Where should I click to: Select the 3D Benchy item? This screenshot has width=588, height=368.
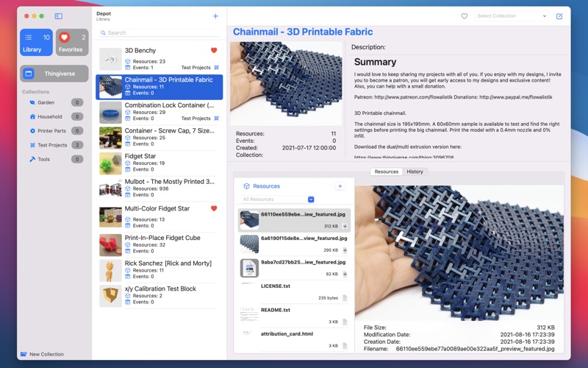point(159,59)
